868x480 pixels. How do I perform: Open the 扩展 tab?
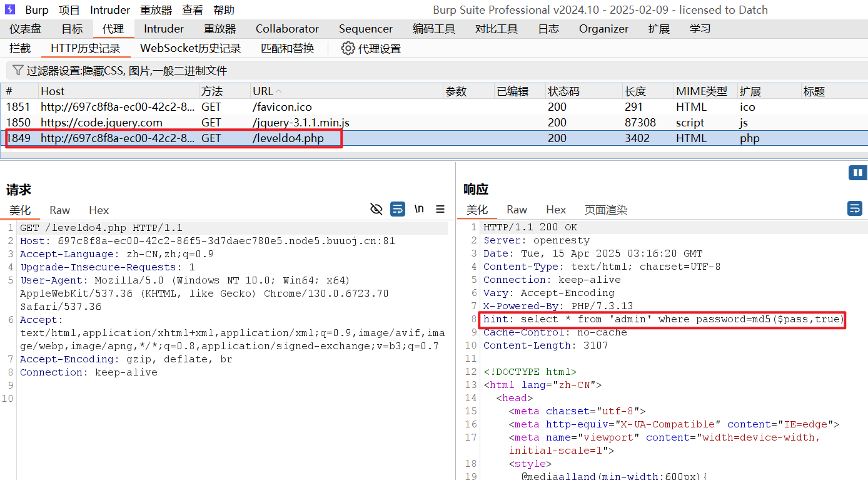pyautogui.click(x=659, y=29)
